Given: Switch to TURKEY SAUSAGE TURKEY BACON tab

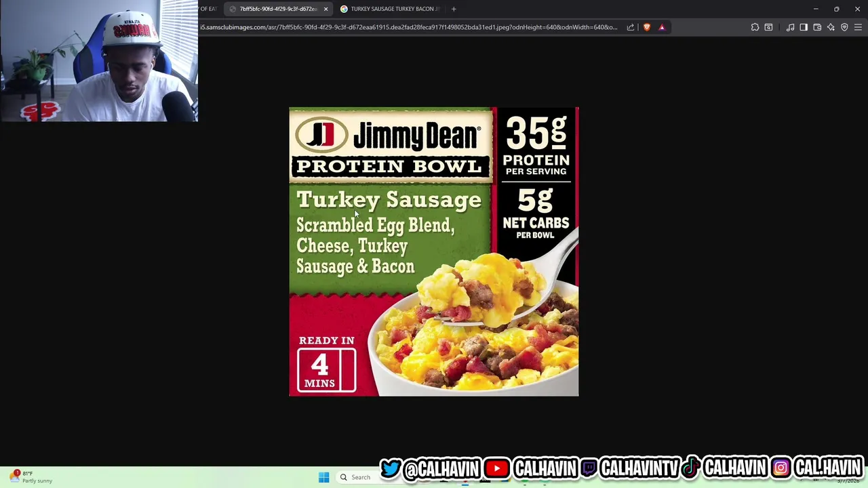Looking at the screenshot, I should [390, 9].
